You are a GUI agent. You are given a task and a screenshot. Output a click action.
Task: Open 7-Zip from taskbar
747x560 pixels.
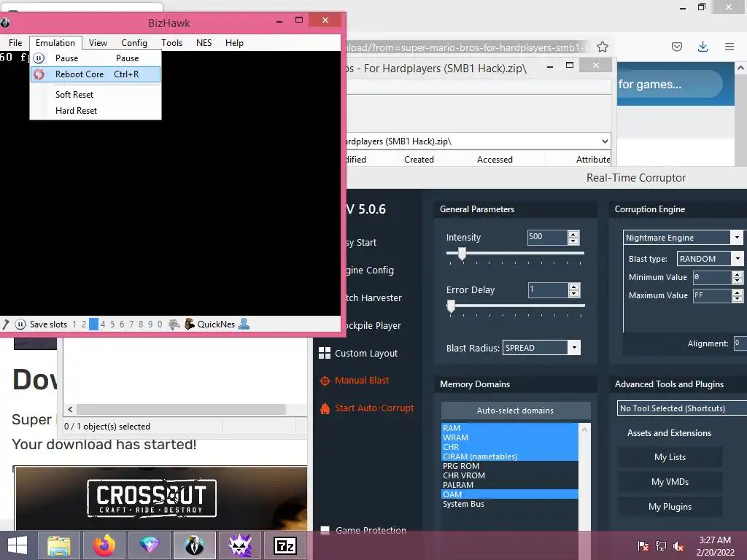point(285,545)
